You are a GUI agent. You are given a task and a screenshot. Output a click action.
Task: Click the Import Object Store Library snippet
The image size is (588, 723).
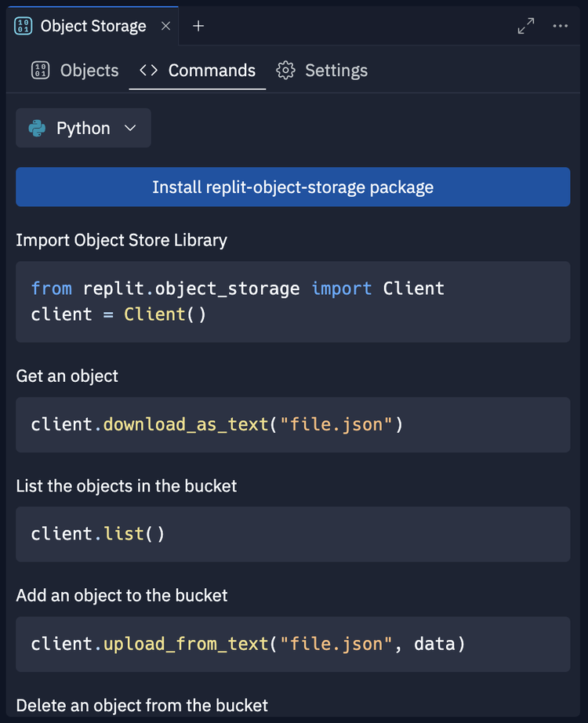click(x=292, y=301)
